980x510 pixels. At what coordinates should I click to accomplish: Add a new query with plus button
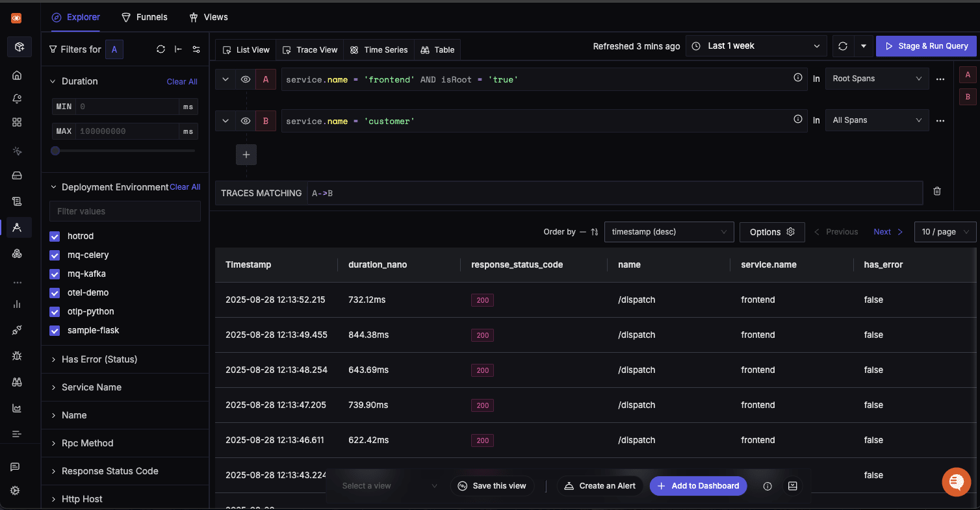click(x=246, y=155)
